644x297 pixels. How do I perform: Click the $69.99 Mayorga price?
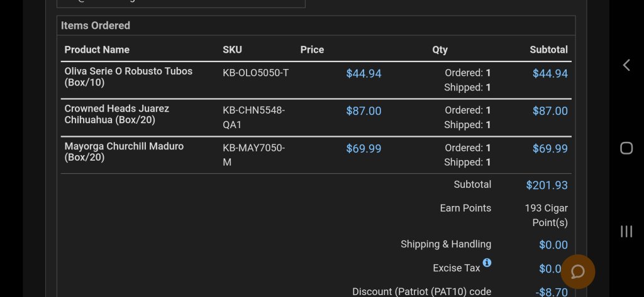pyautogui.click(x=364, y=149)
